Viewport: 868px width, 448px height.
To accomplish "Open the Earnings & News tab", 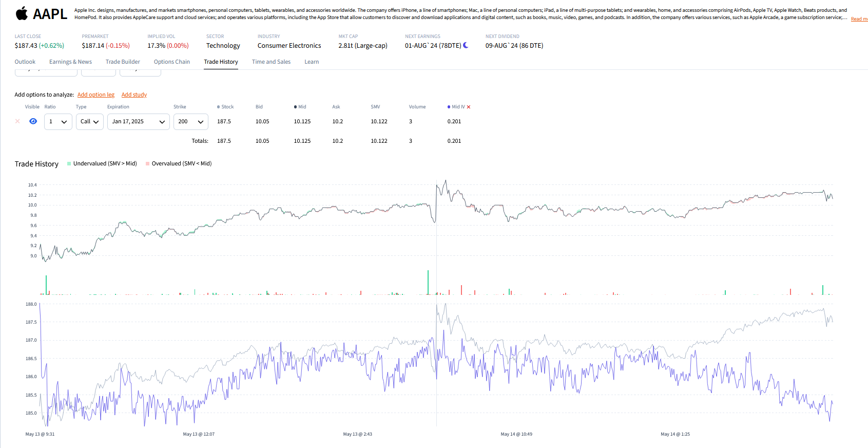I will 70,62.
